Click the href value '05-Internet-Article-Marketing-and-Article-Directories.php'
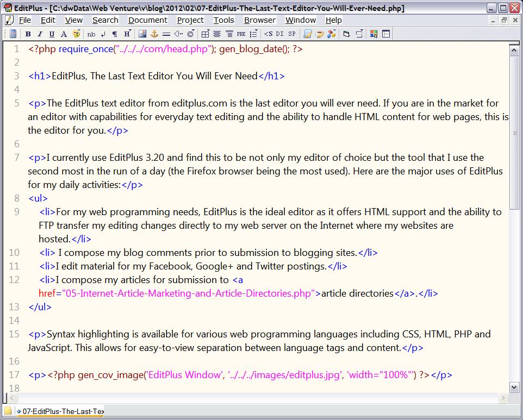 (x=189, y=293)
